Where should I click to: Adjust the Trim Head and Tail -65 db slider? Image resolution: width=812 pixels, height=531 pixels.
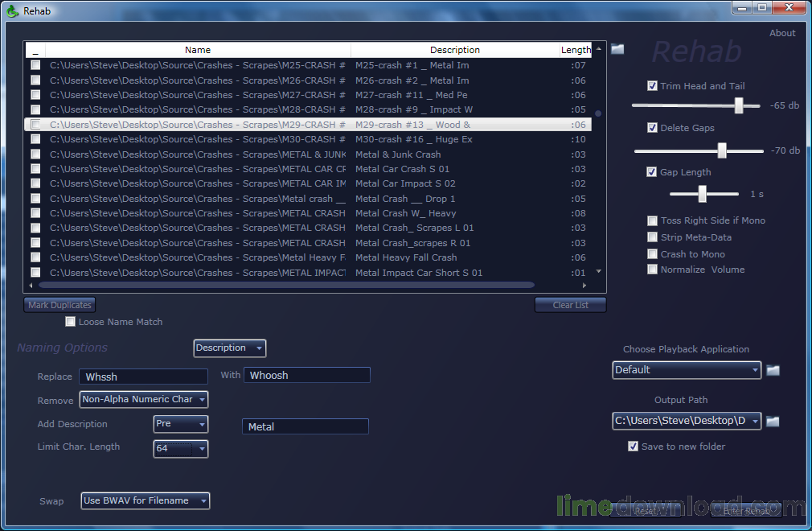(739, 105)
